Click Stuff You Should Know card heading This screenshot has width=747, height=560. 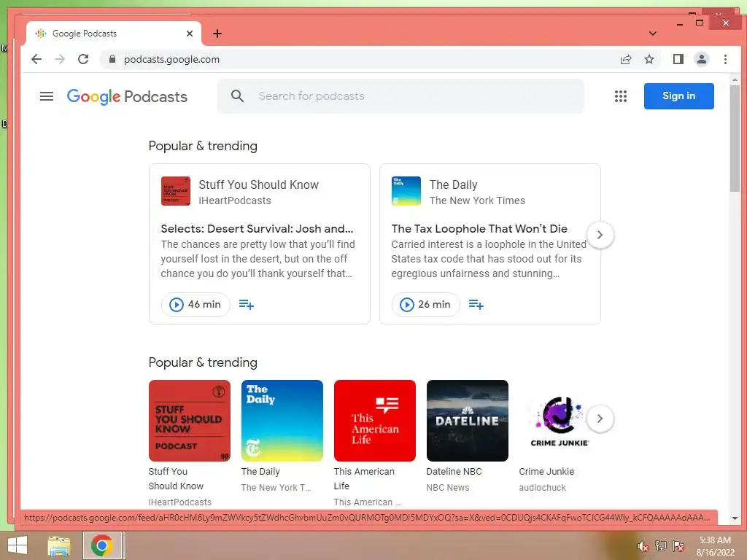[x=258, y=184]
